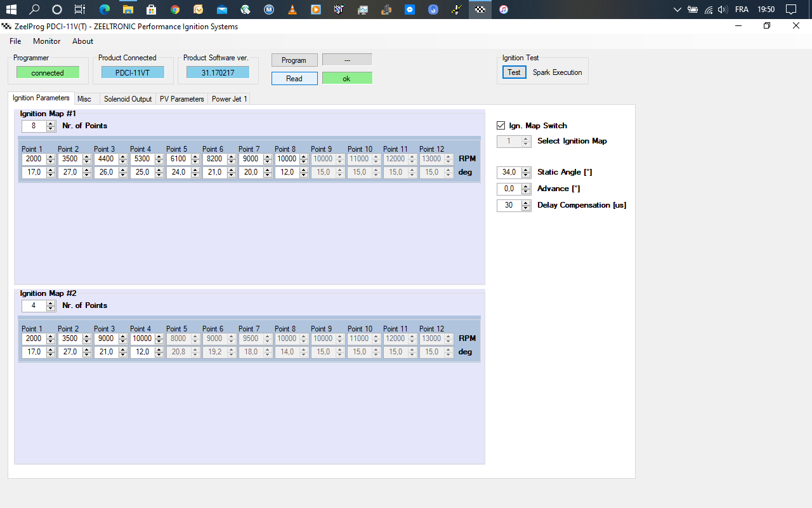
Task: Click the 'PDCI-11VT' product connected field
Action: 133,73
